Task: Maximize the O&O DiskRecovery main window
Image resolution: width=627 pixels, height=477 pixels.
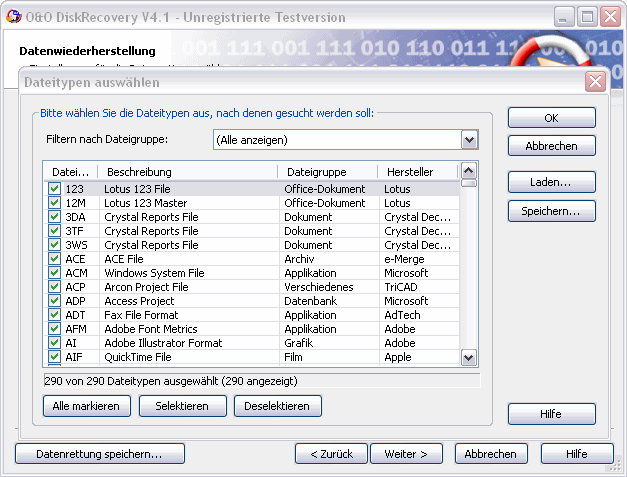Action: click(587, 16)
